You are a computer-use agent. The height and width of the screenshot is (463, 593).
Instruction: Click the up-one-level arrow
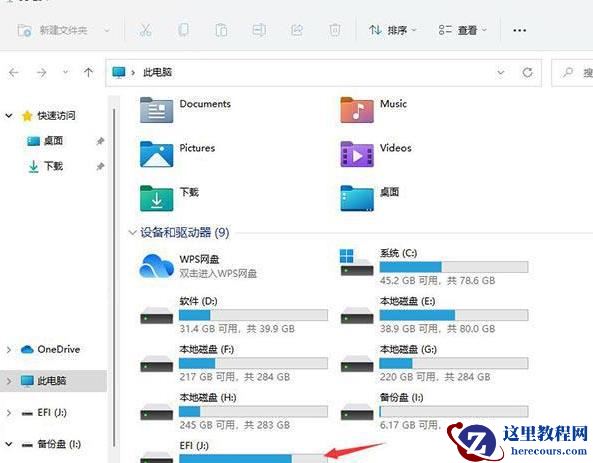88,72
